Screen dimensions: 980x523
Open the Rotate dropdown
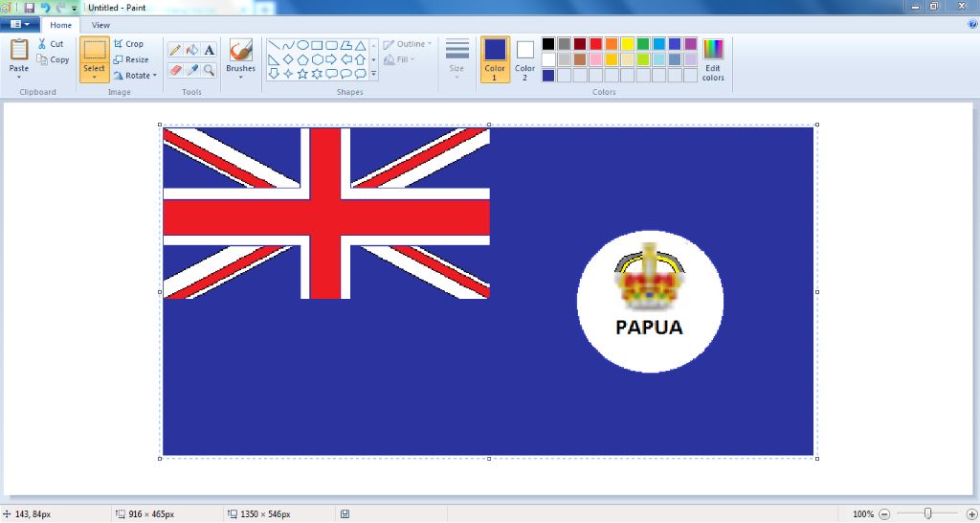(135, 75)
